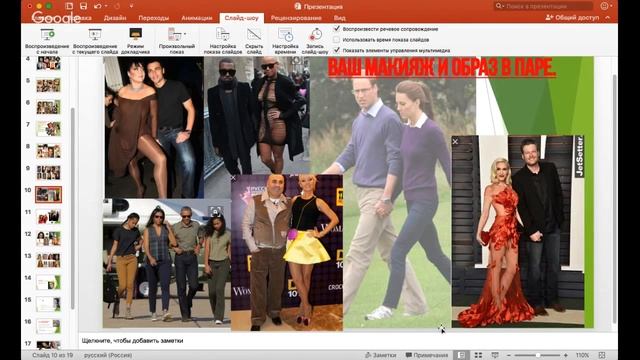Click fit slide to window icon
The image size is (640, 360).
pyautogui.click(x=602, y=355)
